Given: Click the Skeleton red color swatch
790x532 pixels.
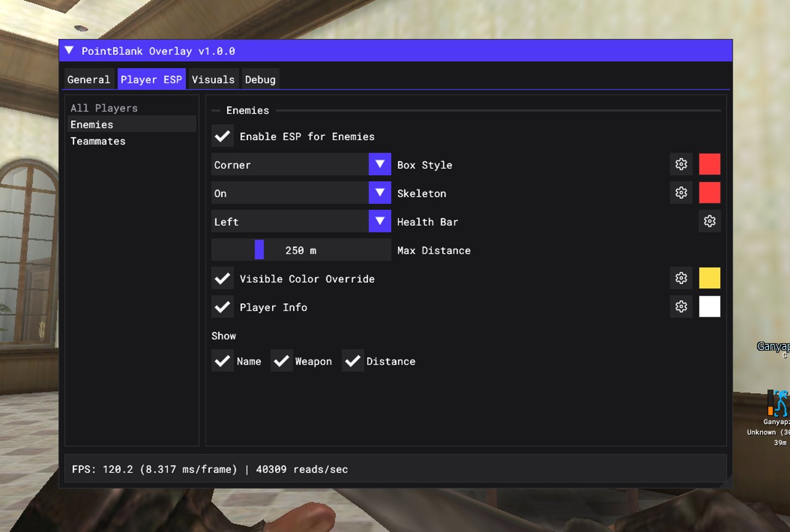Looking at the screenshot, I should 710,193.
